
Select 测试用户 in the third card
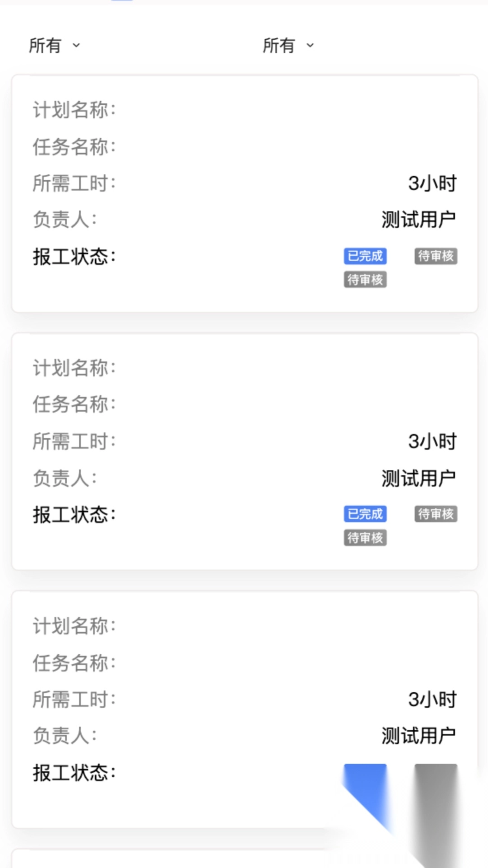[x=418, y=736]
